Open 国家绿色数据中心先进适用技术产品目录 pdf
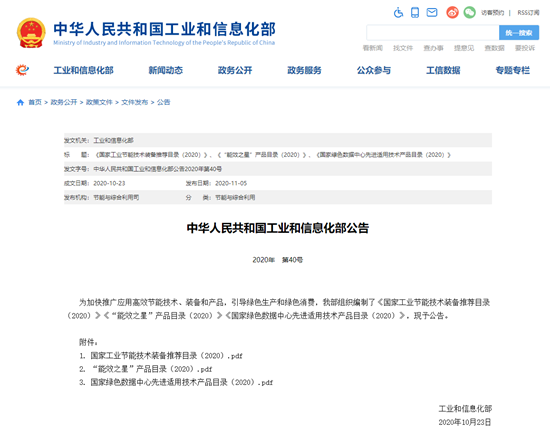The width and height of the screenshot is (550, 440). [x=181, y=382]
